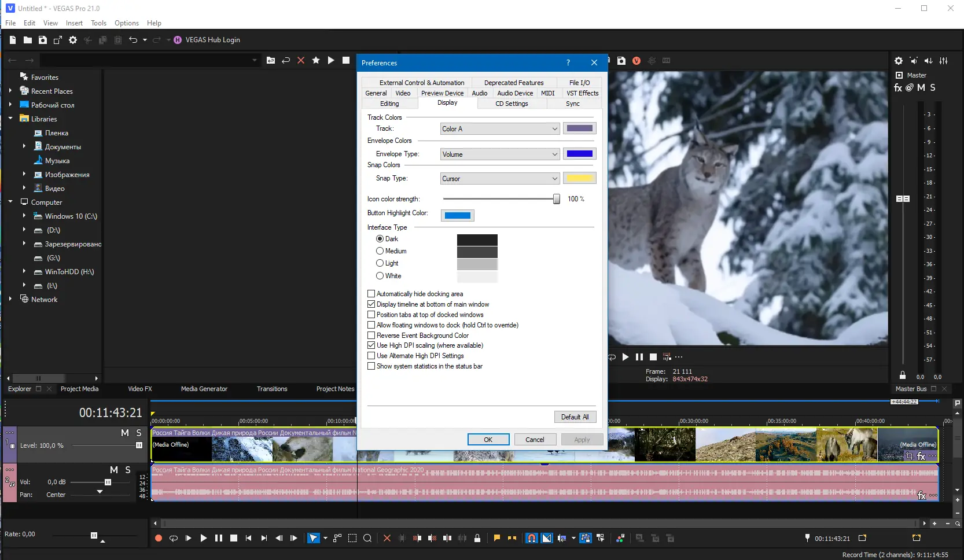Viewport: 964px width, 560px height.
Task: Open the VST Effects preferences tab
Action: [x=583, y=93]
